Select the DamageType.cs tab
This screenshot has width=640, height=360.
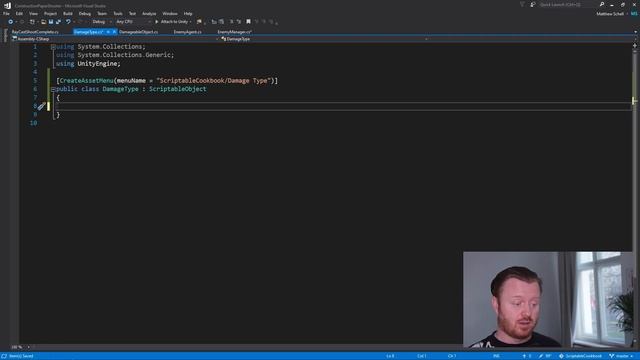click(x=88, y=32)
